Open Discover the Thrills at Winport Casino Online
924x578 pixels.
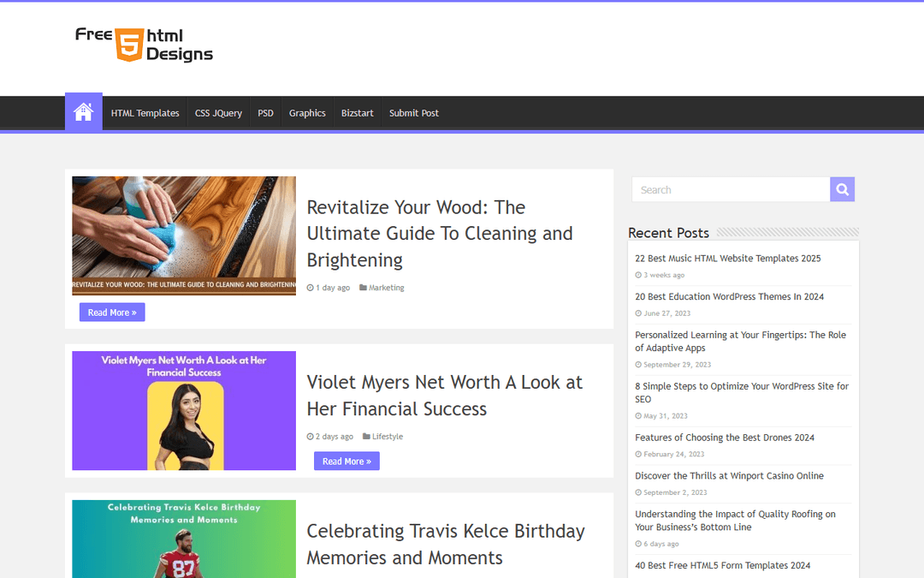click(729, 476)
